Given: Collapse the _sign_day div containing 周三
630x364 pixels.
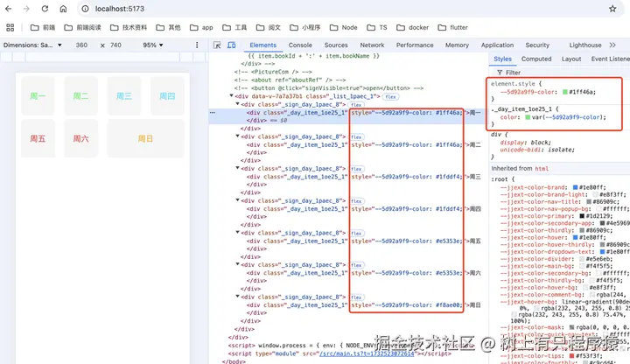Looking at the screenshot, I should (x=237, y=168).
